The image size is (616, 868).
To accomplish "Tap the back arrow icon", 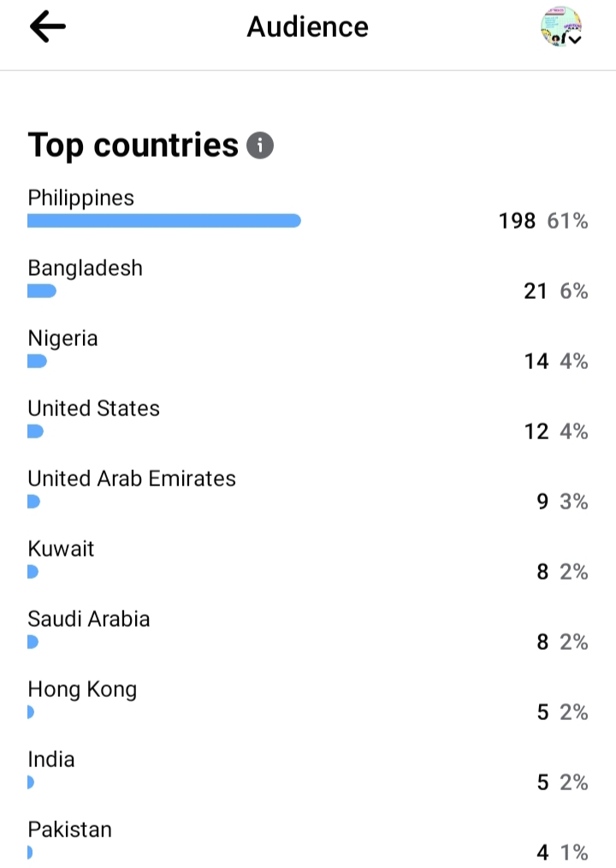I will [x=47, y=27].
